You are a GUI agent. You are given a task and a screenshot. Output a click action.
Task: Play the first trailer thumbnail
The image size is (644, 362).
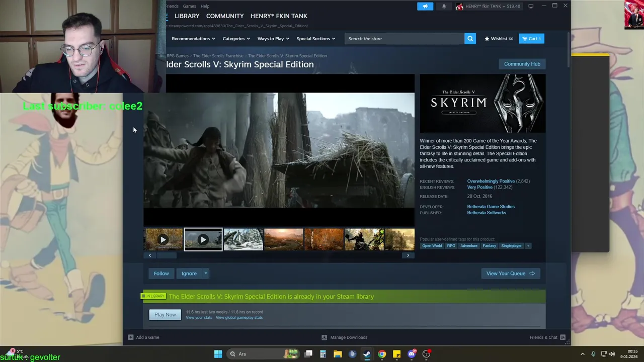pyautogui.click(x=163, y=239)
